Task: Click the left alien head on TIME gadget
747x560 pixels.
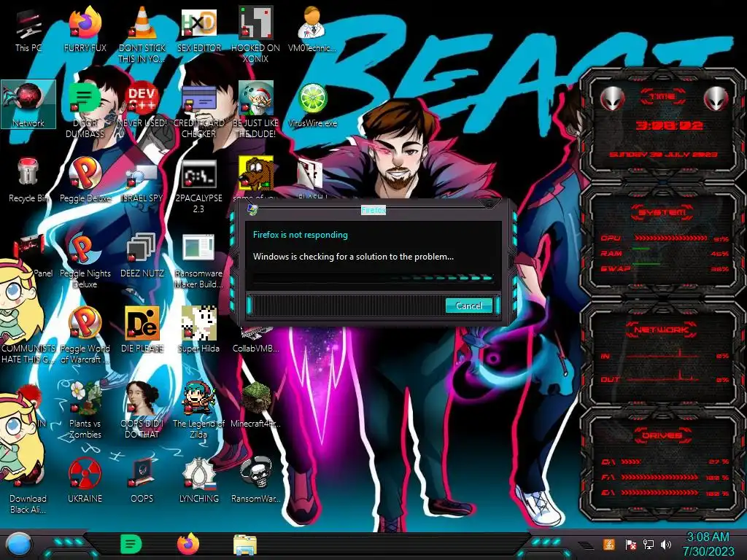Action: 612,99
